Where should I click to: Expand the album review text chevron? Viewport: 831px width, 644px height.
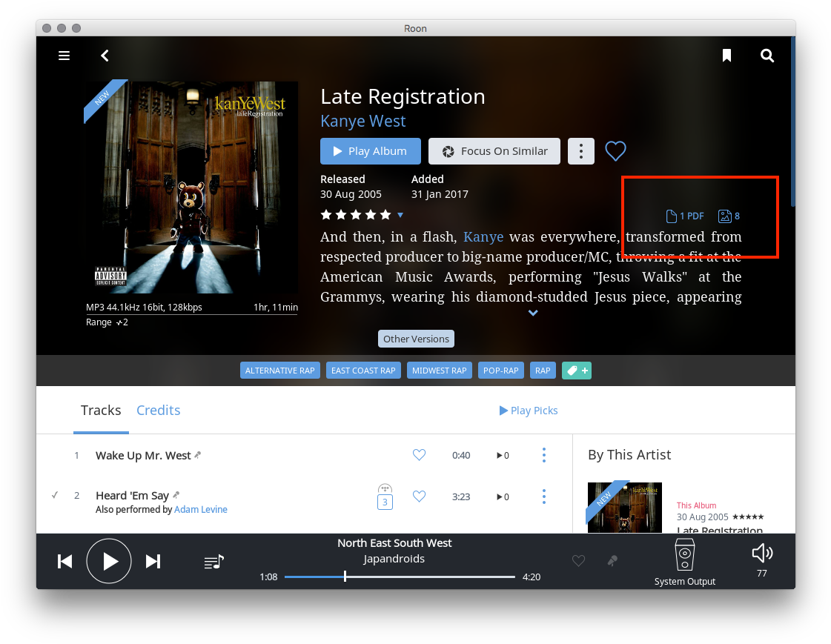coord(532,313)
